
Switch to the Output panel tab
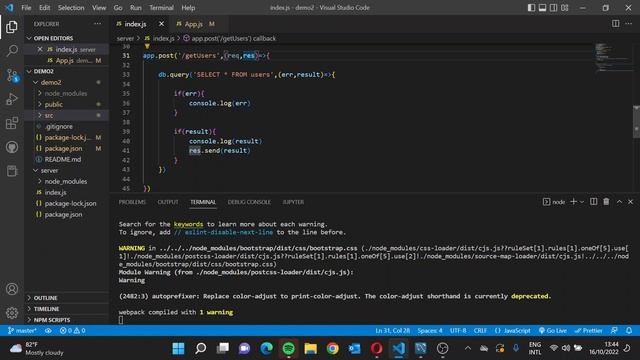coord(168,202)
